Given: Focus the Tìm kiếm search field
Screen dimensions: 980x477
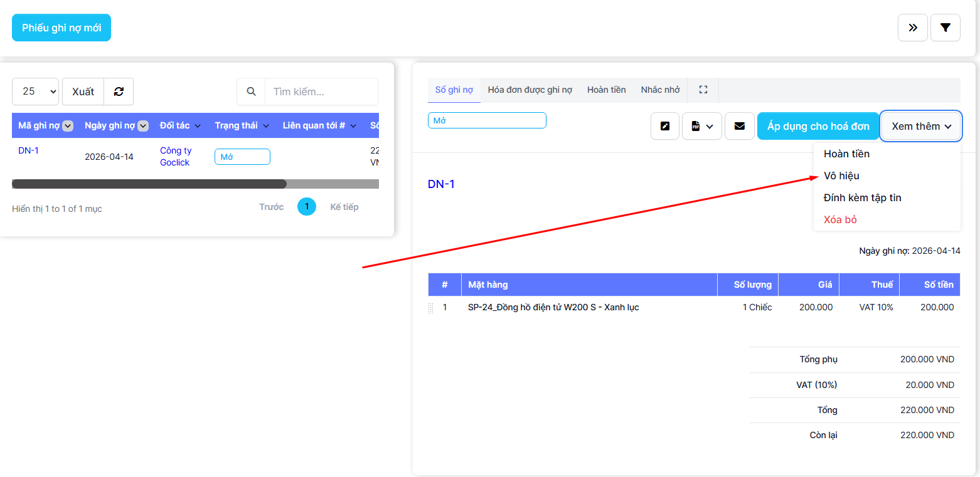Looking at the screenshot, I should pyautogui.click(x=321, y=92).
